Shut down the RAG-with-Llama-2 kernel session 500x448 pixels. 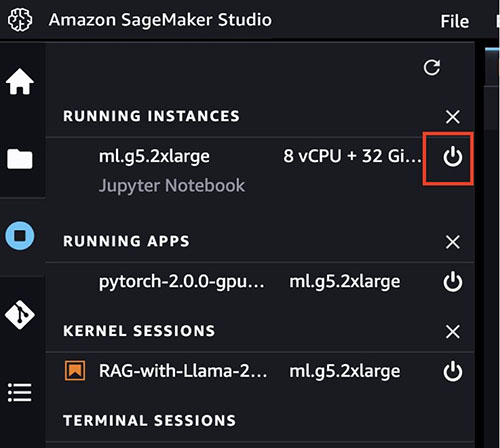pyautogui.click(x=453, y=371)
